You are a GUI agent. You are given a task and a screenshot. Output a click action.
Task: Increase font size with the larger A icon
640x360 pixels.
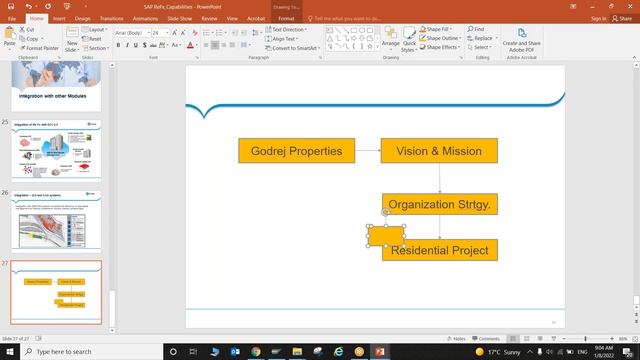click(x=175, y=33)
